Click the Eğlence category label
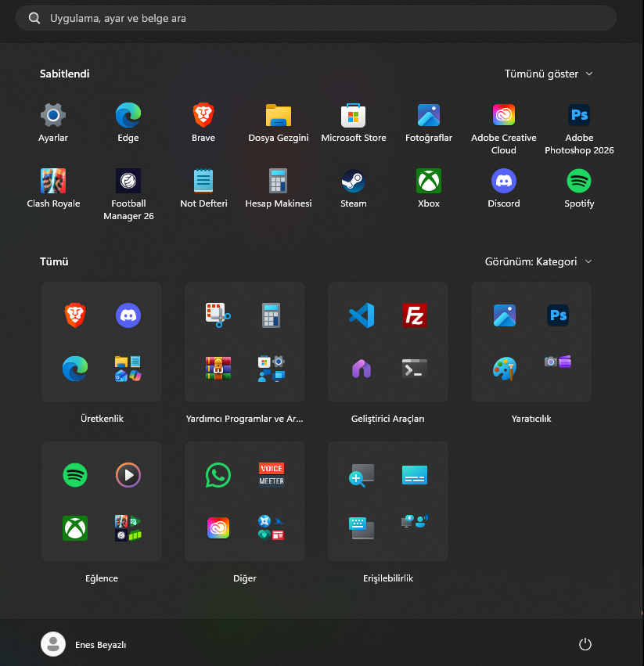The width and height of the screenshot is (644, 666). point(102,578)
